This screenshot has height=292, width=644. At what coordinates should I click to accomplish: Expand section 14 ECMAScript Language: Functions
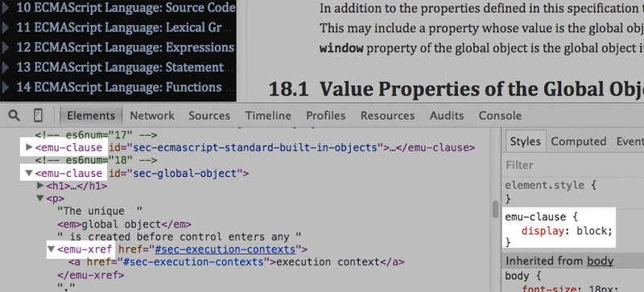[5, 88]
